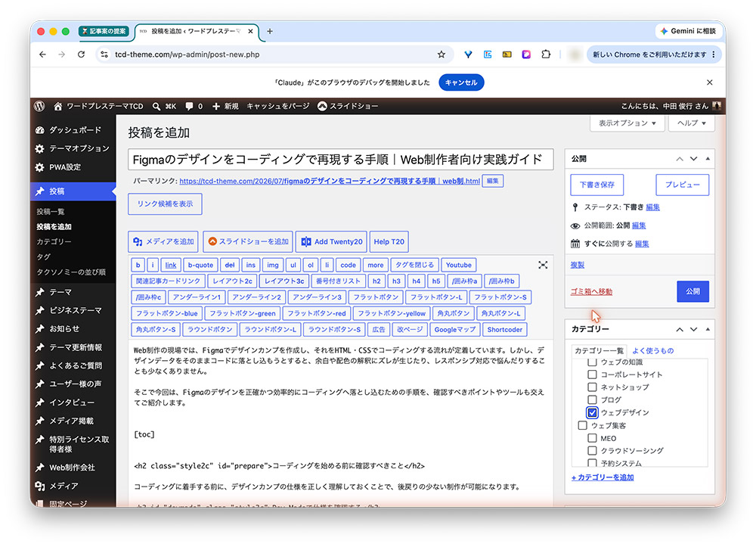Click the 複製 link
The height and width of the screenshot is (547, 756).
click(577, 265)
